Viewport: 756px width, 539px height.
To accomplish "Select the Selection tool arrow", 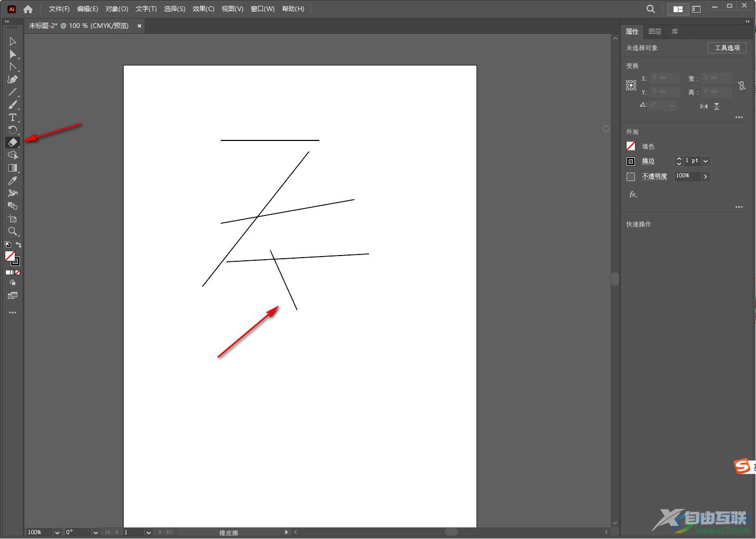I will tap(13, 41).
